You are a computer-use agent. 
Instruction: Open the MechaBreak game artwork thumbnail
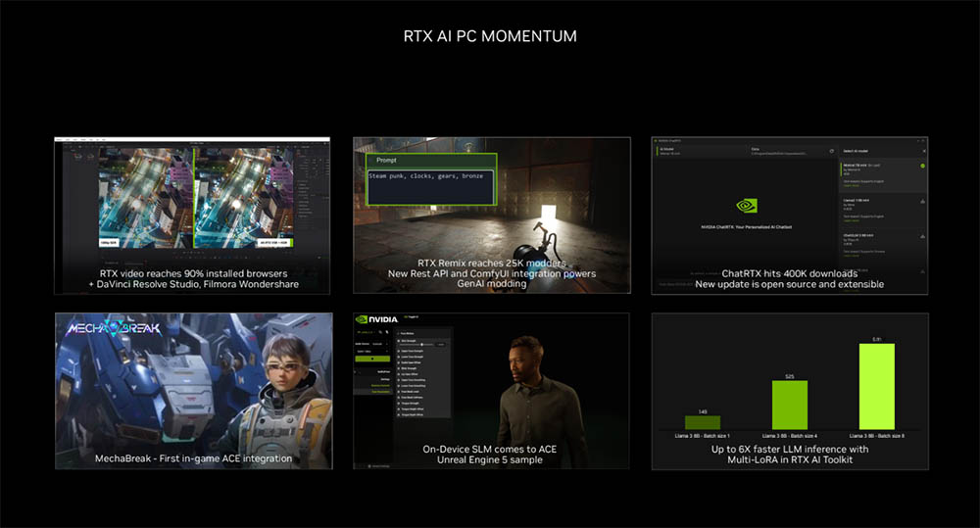click(x=194, y=391)
